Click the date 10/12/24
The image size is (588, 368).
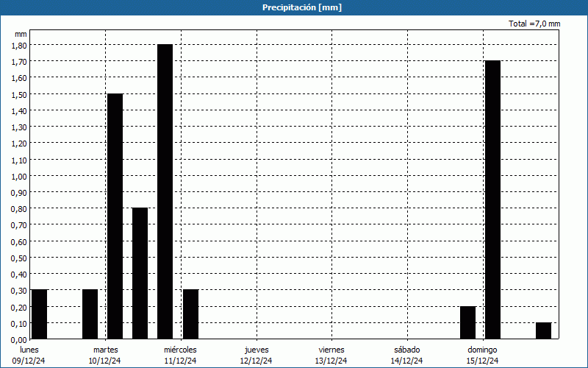click(104, 361)
